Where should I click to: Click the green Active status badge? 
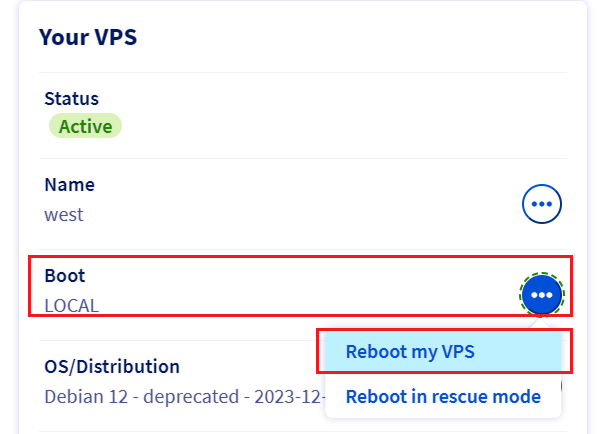(x=85, y=126)
